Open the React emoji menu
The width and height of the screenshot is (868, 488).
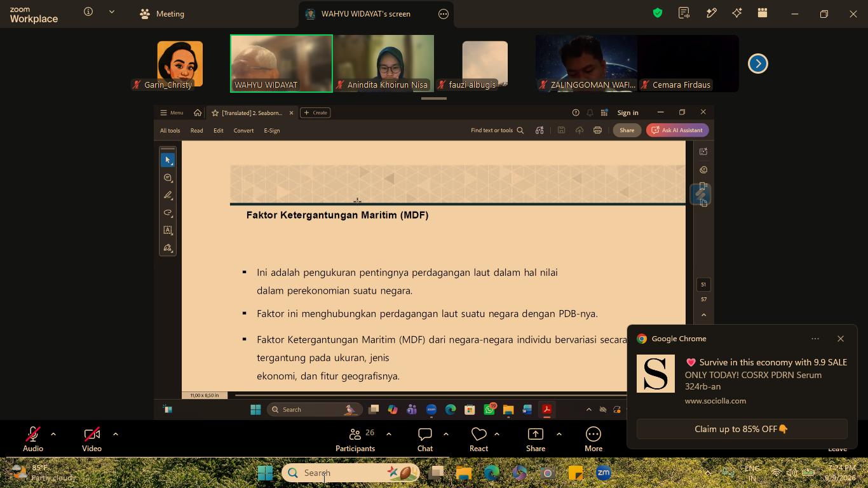[478, 440]
